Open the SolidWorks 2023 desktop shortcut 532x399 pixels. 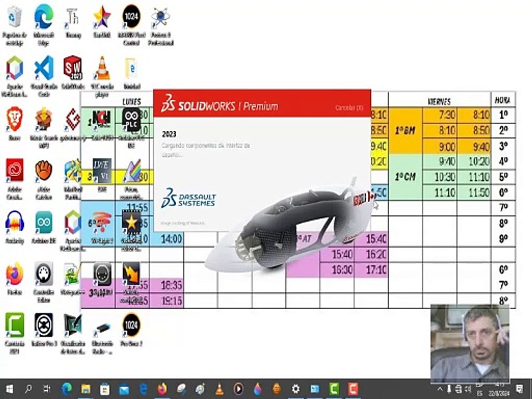coord(73,68)
